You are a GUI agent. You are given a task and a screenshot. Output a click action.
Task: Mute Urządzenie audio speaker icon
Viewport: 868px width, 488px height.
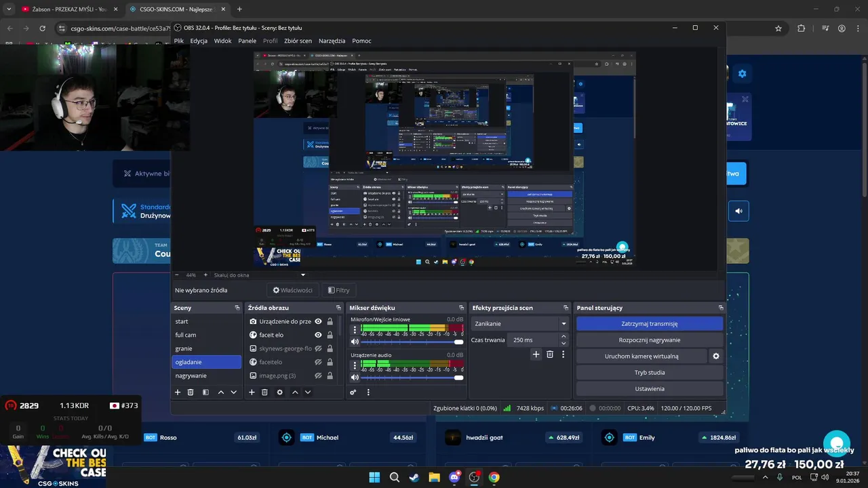coord(354,377)
